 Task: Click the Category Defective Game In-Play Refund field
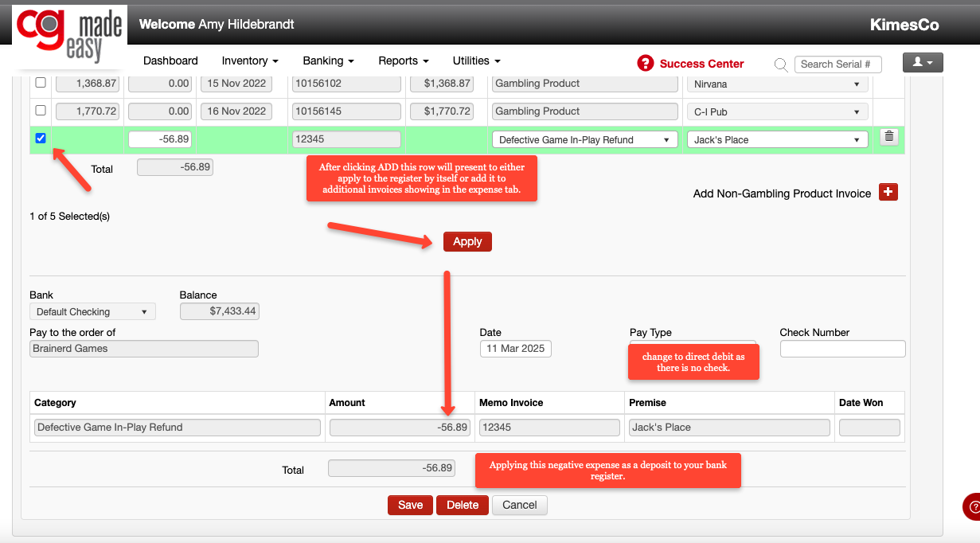pos(178,428)
